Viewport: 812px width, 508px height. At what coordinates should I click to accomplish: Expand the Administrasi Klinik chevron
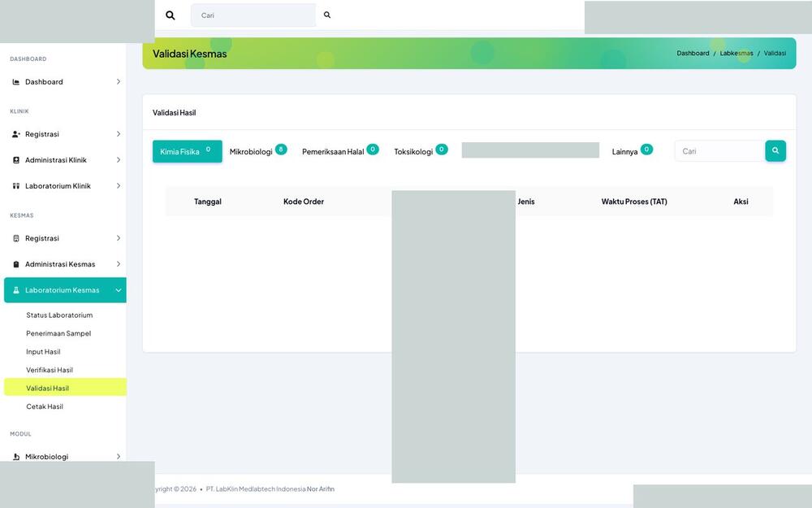[118, 160]
